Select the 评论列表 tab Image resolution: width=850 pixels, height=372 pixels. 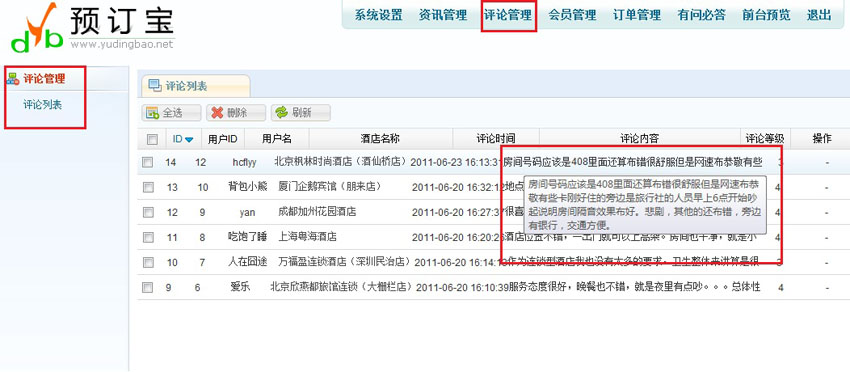(x=196, y=86)
